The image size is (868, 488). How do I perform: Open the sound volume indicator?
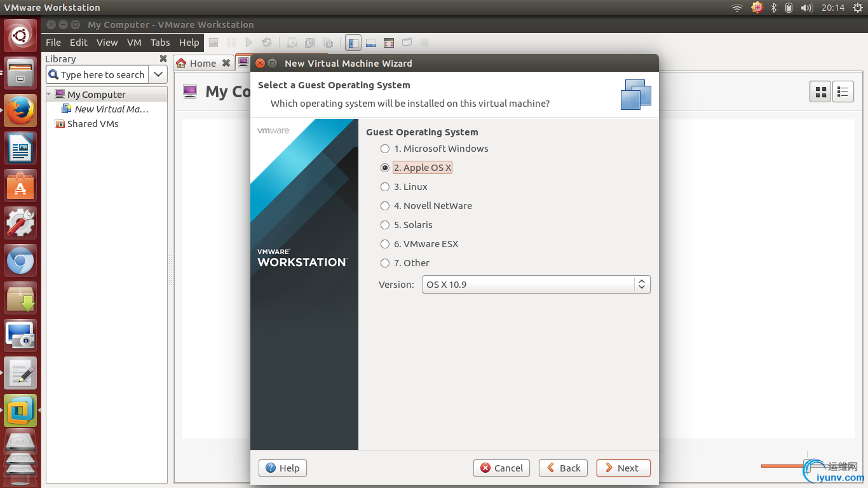[x=807, y=8]
